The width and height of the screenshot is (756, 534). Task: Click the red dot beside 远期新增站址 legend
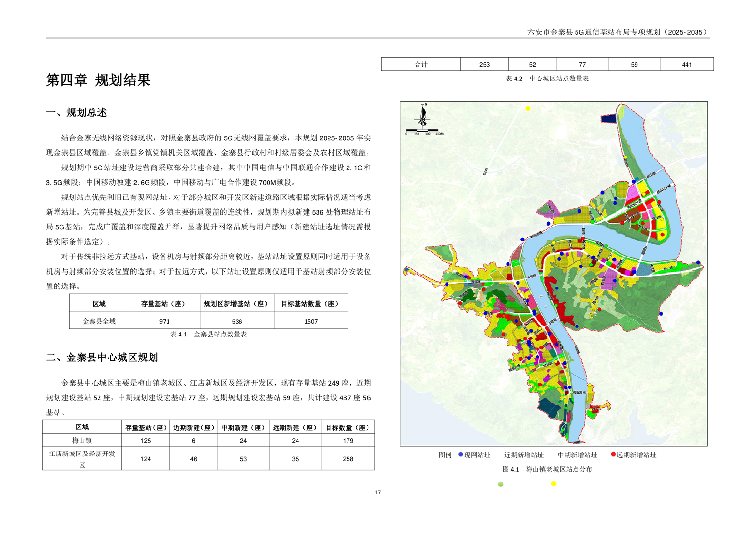[613, 455]
